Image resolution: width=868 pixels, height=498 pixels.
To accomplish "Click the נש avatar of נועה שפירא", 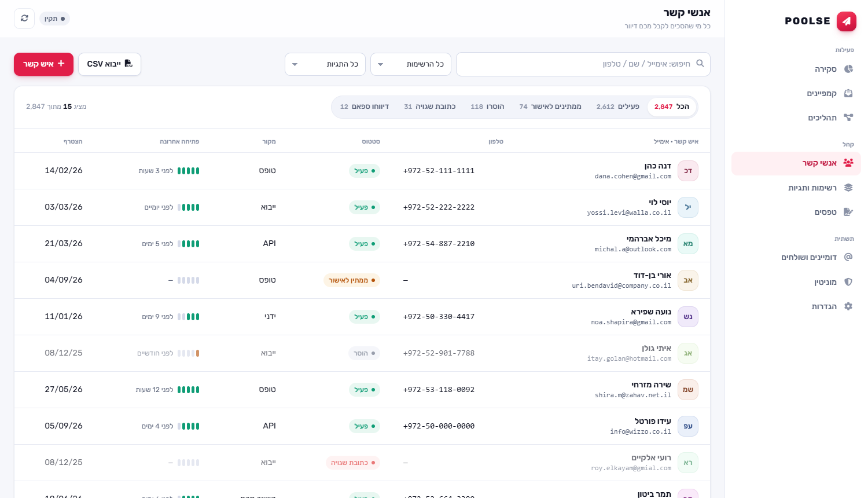I will click(688, 317).
